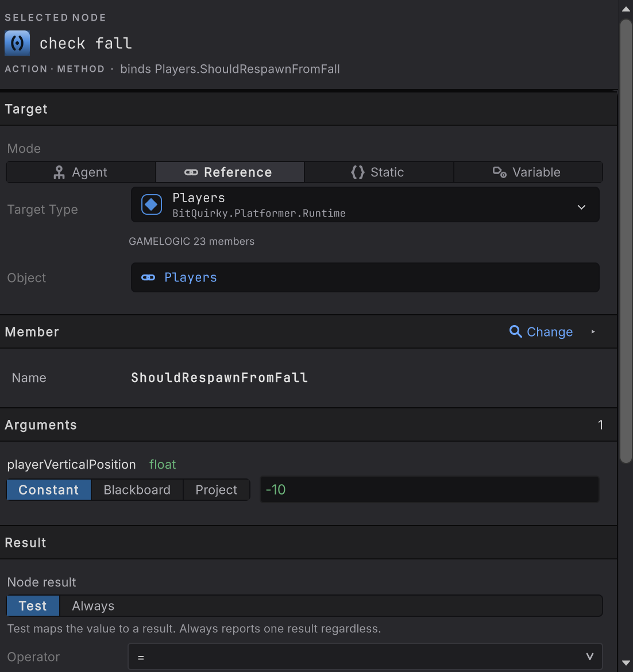The width and height of the screenshot is (633, 672).
Task: Click the Players diamond type icon
Action: coord(152,204)
